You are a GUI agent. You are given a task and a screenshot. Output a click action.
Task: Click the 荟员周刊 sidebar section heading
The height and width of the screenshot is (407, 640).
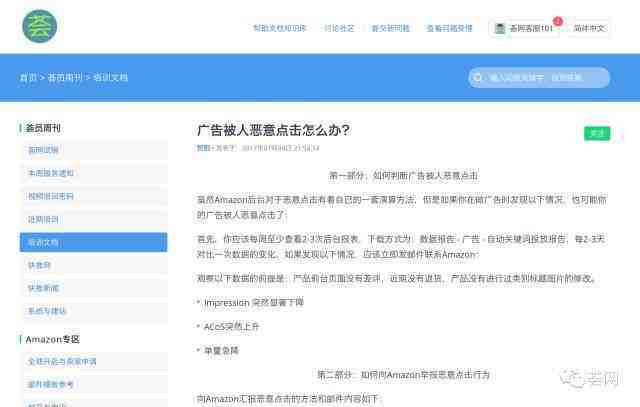(43, 128)
